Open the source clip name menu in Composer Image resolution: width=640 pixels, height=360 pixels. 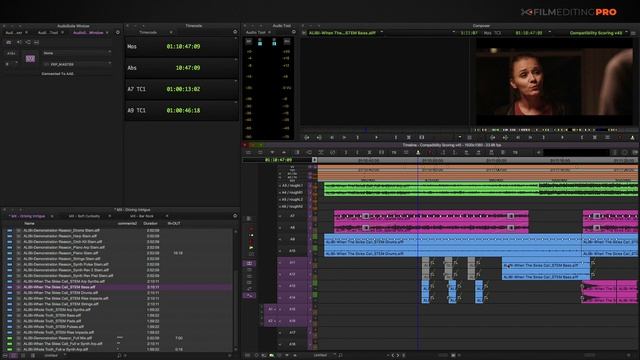coord(345,33)
